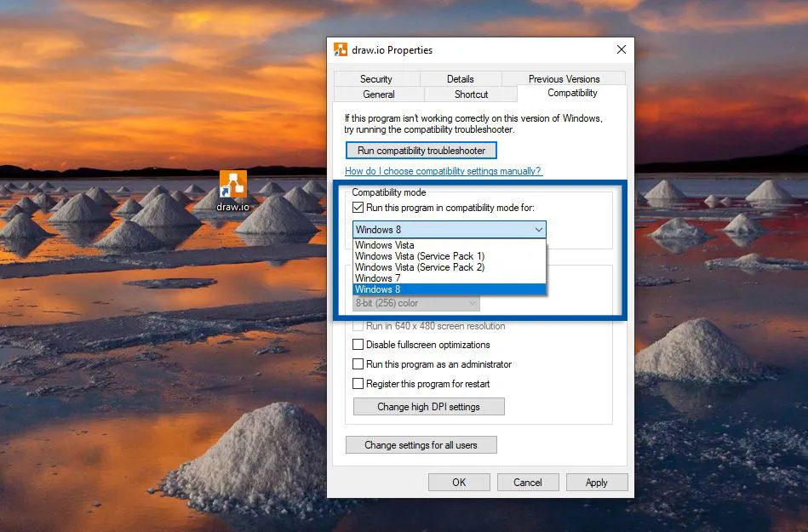Click the draw.io icon in the title bar
The image size is (808, 532).
341,49
